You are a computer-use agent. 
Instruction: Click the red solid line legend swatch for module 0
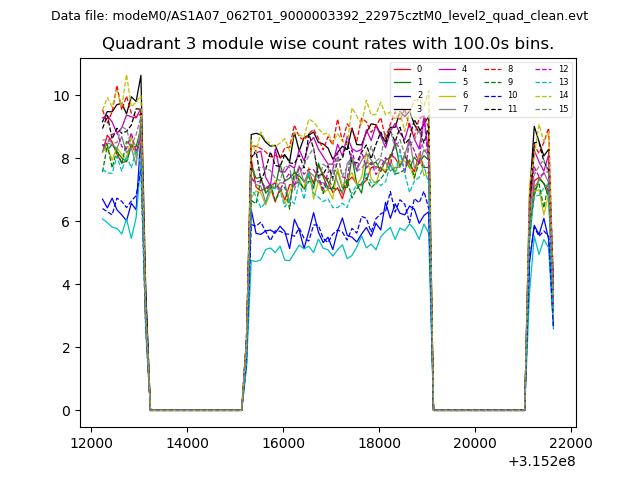click(x=403, y=69)
